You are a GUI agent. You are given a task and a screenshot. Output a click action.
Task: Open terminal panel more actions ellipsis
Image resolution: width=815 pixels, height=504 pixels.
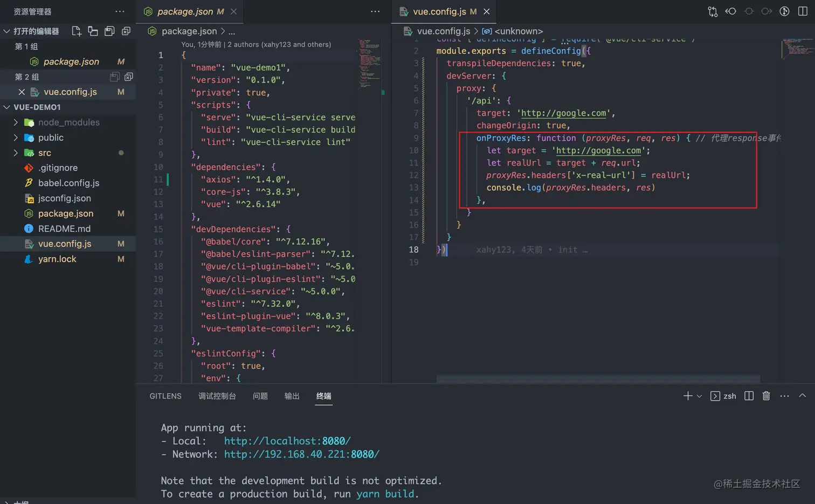[784, 396]
